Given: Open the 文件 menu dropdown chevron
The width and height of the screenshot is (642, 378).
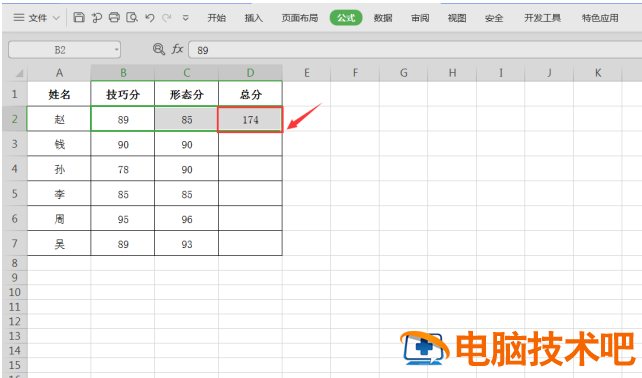Looking at the screenshot, I should coord(57,18).
